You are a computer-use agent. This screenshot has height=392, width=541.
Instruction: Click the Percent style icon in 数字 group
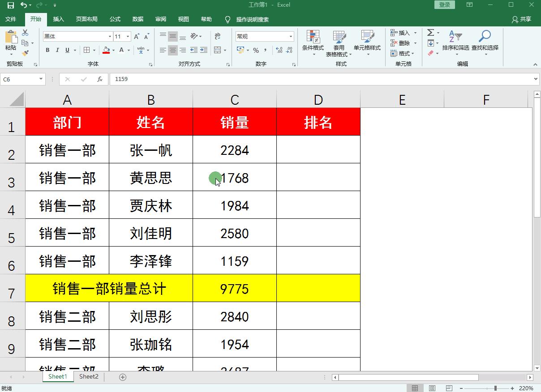257,51
